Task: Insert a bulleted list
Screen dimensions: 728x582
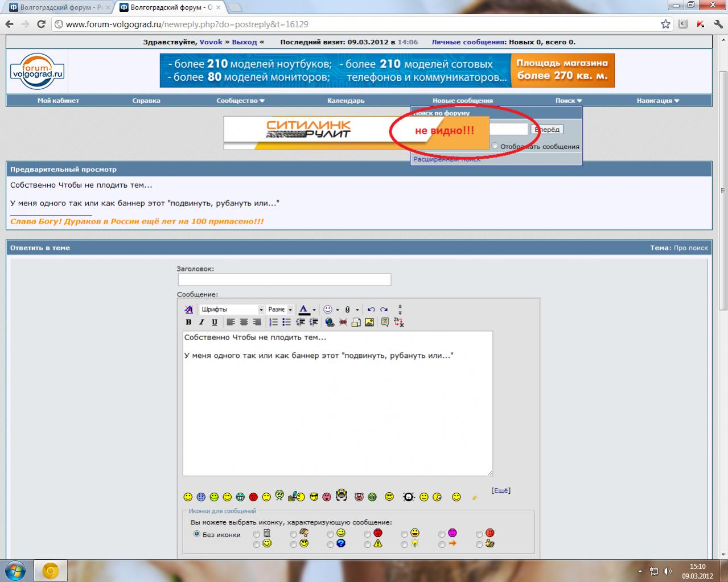Action: point(287,322)
